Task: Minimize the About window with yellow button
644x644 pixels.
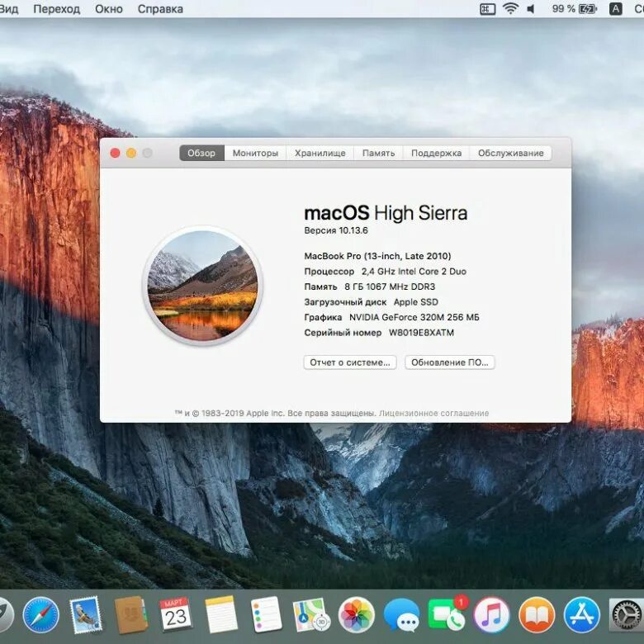Action: (131, 154)
